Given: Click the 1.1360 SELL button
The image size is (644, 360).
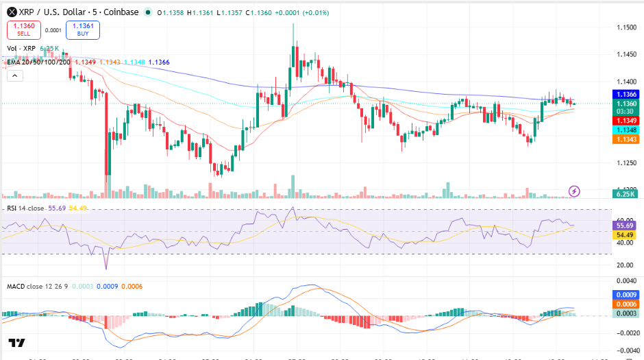Looking at the screenshot, I should coord(24,30).
